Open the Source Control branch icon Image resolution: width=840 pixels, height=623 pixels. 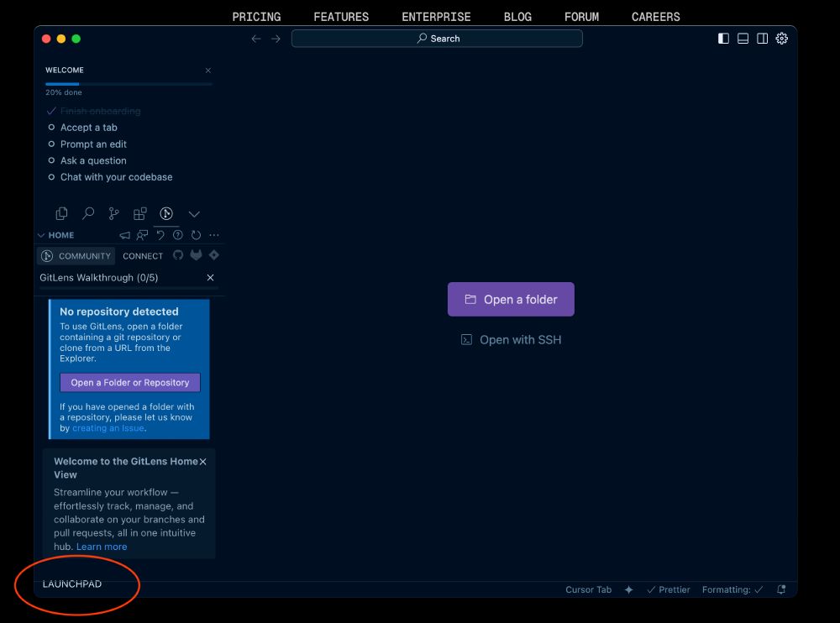pos(113,214)
